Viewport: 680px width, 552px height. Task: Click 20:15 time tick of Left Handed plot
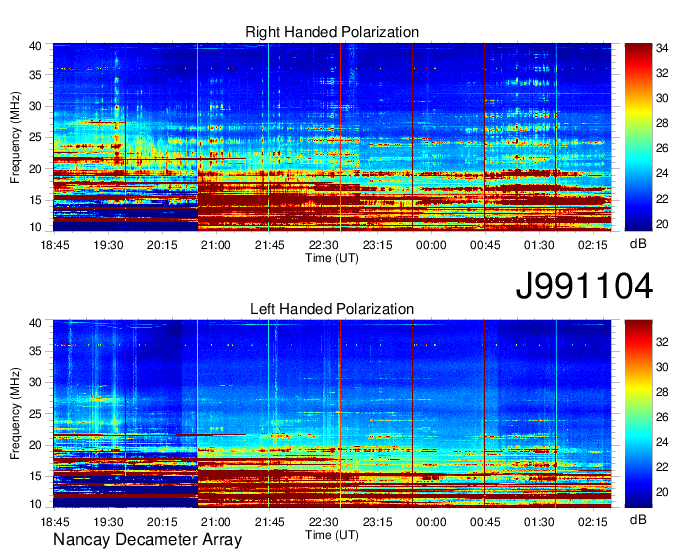162,522
